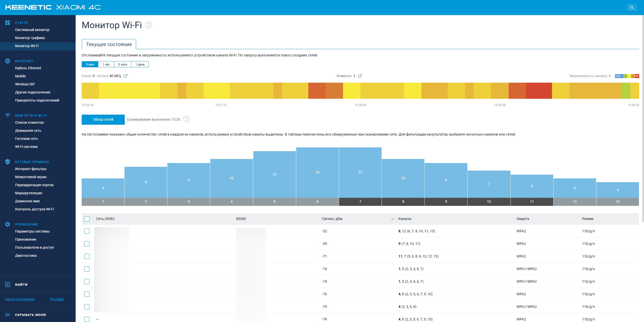Open clients list external link icon
The image size is (644, 322).
click(x=360, y=76)
